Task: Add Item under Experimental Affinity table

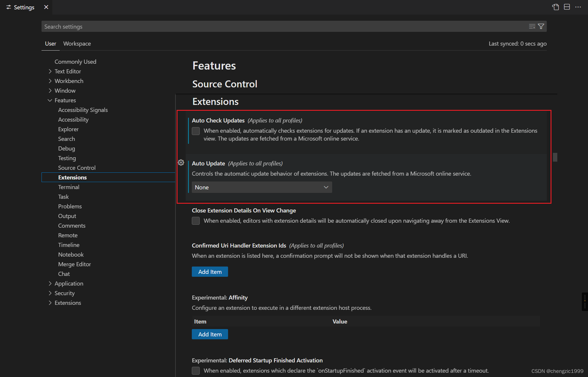Action: (x=210, y=334)
